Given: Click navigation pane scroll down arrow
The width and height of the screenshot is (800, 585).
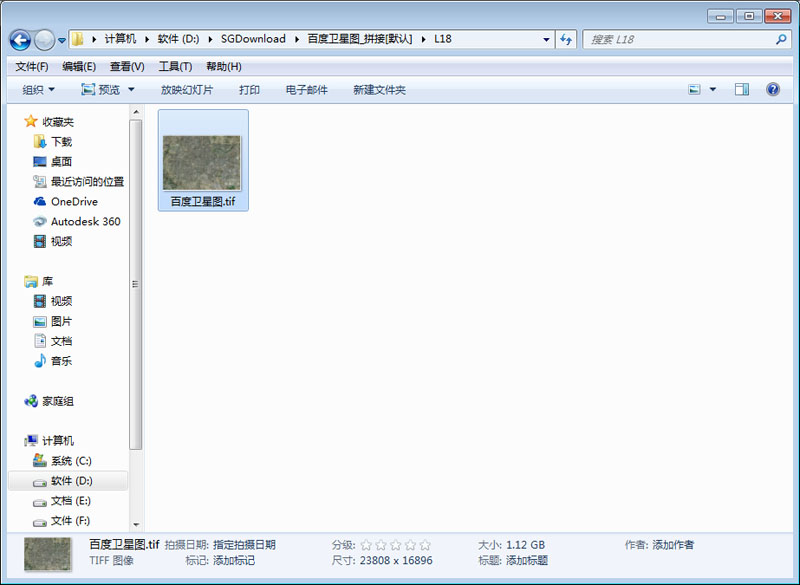Looking at the screenshot, I should click(136, 524).
